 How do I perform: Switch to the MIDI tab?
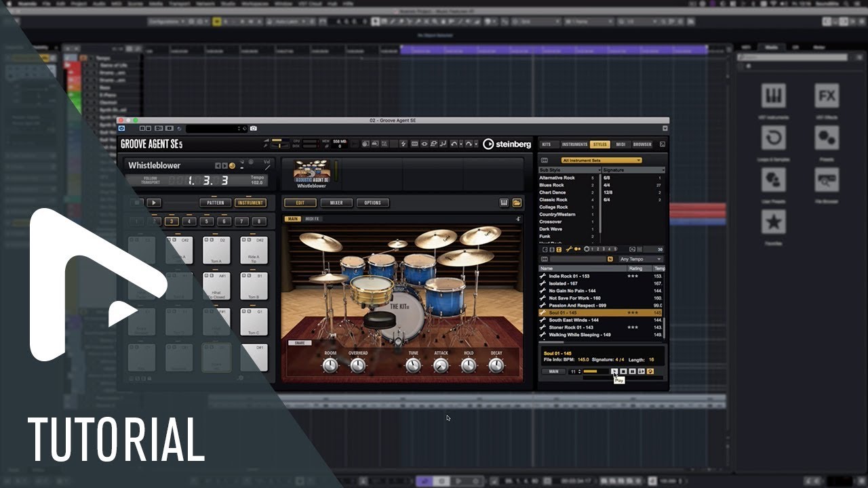[620, 144]
